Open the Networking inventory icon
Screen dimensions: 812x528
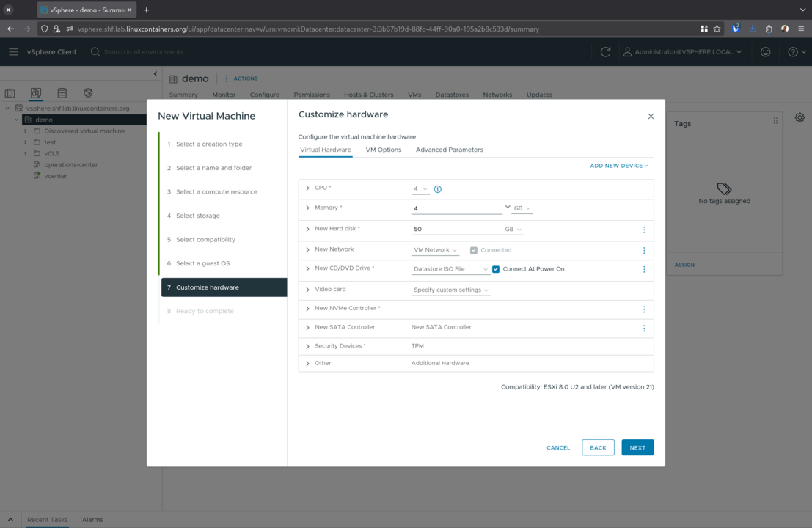point(87,92)
